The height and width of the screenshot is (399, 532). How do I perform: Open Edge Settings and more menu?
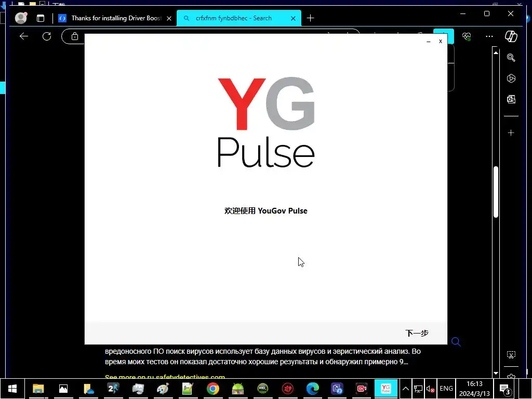[x=489, y=36]
